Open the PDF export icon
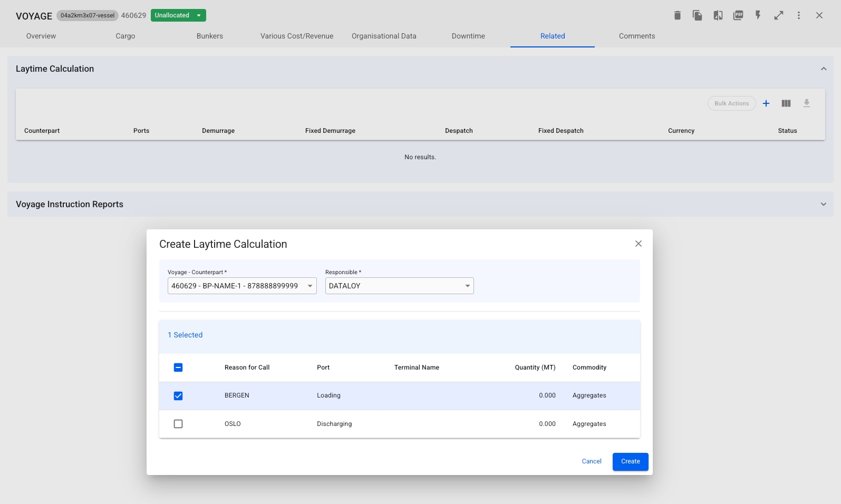The width and height of the screenshot is (841, 504). tap(738, 15)
